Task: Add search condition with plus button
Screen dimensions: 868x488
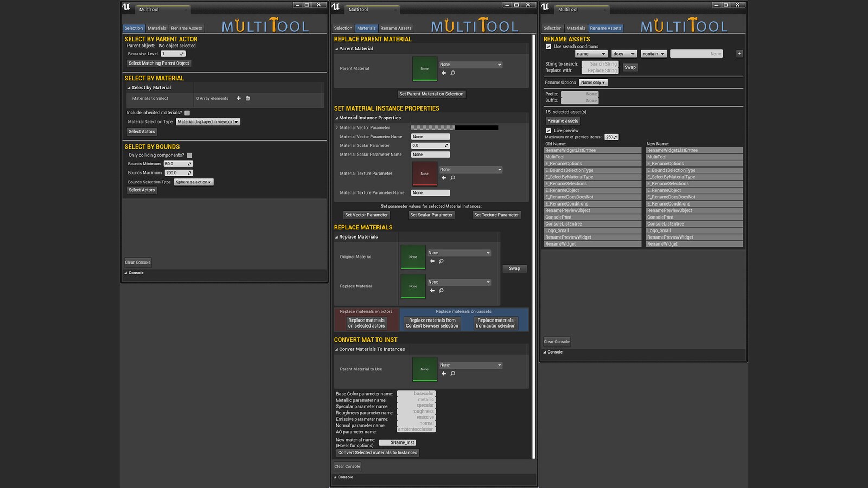Action: (739, 54)
